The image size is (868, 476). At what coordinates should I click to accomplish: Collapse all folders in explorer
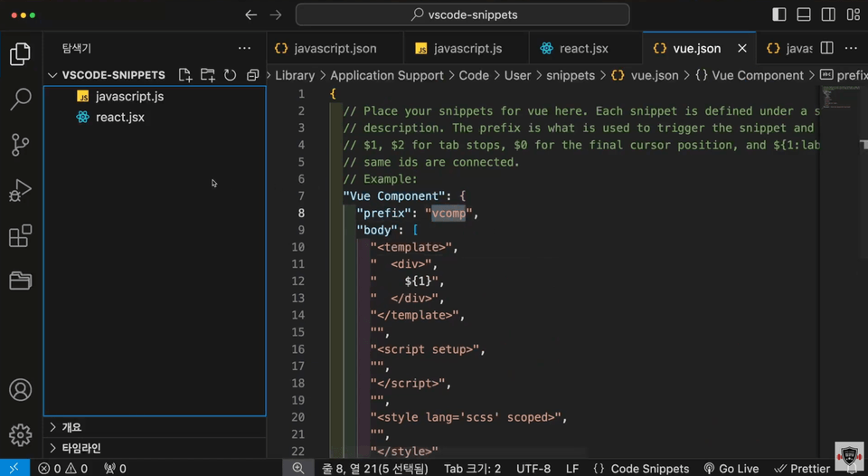(x=252, y=75)
